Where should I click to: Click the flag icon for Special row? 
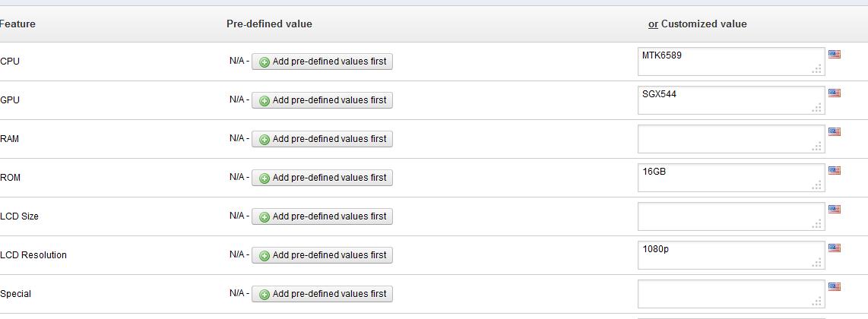coord(834,287)
